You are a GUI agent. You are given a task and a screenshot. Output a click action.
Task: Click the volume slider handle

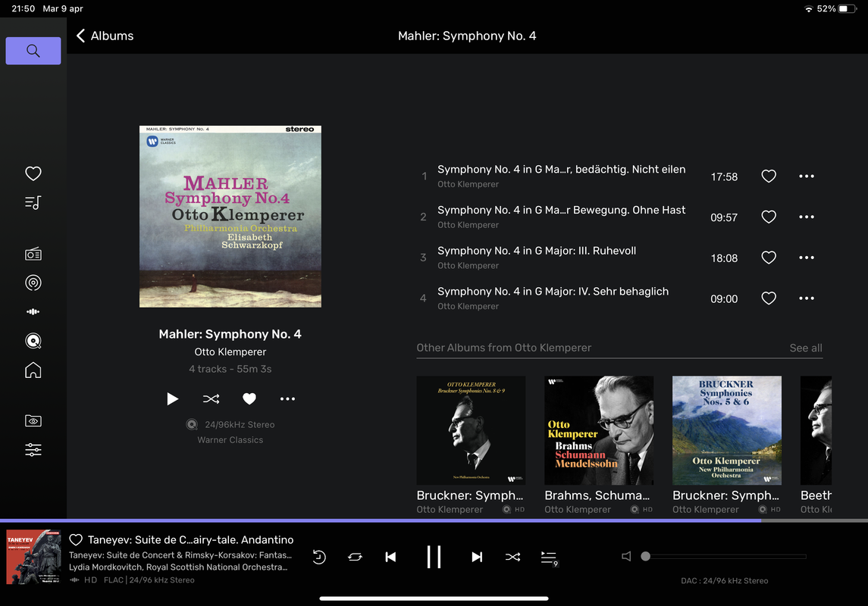(x=645, y=556)
